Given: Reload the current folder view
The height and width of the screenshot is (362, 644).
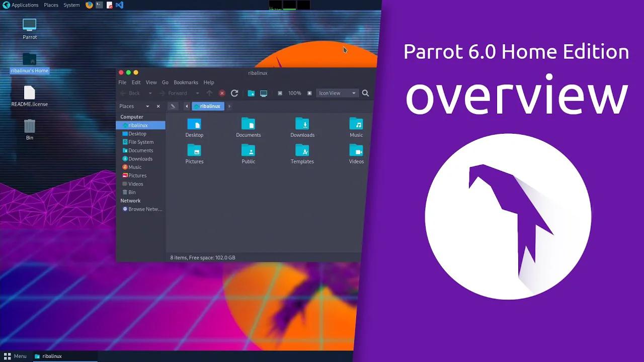Looking at the screenshot, I should click(234, 93).
